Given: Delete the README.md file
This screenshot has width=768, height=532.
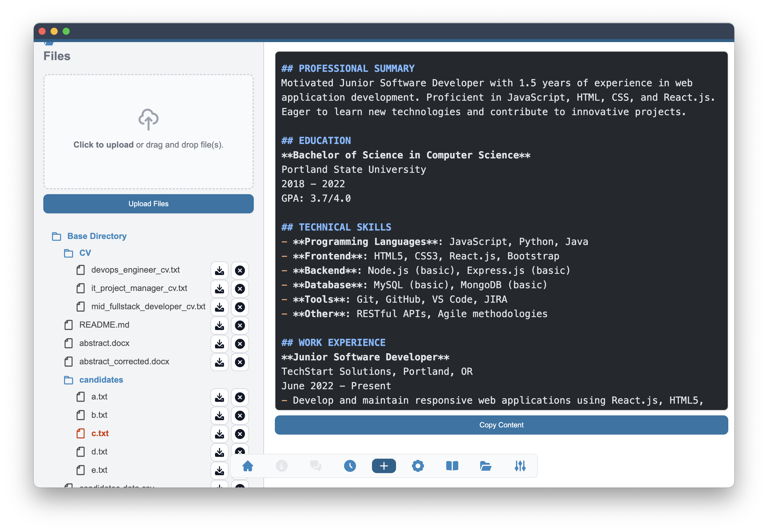Looking at the screenshot, I should click(x=239, y=325).
